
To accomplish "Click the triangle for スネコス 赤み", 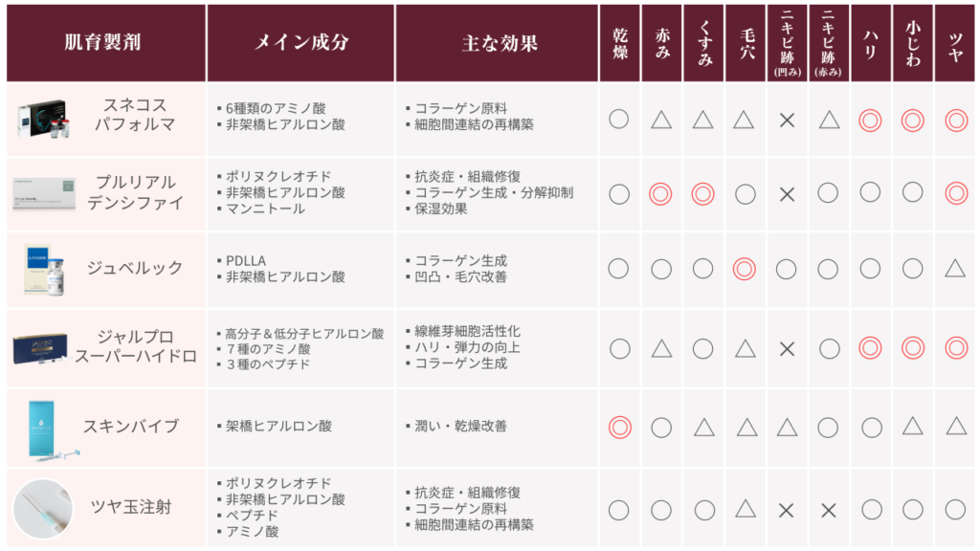I will [x=660, y=120].
